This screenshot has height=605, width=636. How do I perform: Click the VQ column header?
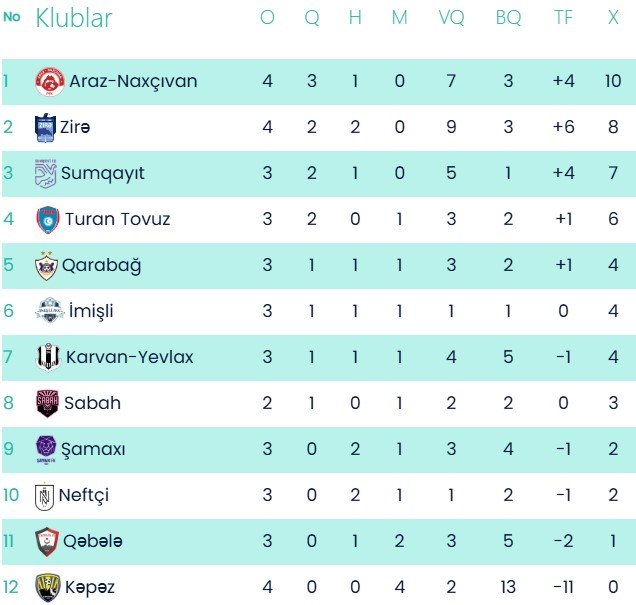click(451, 18)
